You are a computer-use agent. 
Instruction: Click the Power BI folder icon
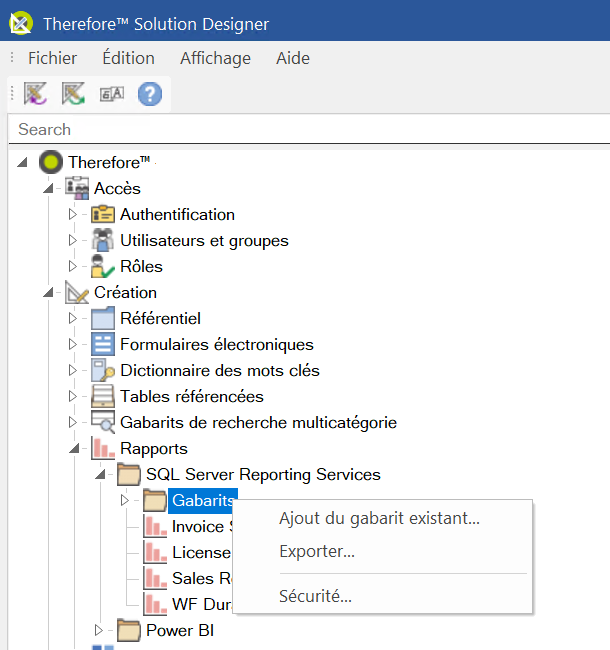[x=129, y=631]
